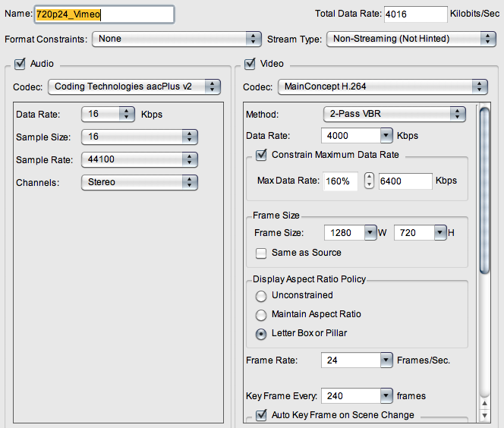Click the Total Data Rate field
This screenshot has height=428, width=504.
[x=415, y=14]
